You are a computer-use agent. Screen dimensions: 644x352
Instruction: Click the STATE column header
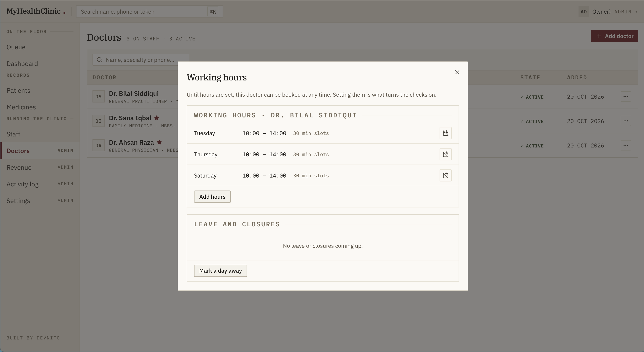coord(530,78)
